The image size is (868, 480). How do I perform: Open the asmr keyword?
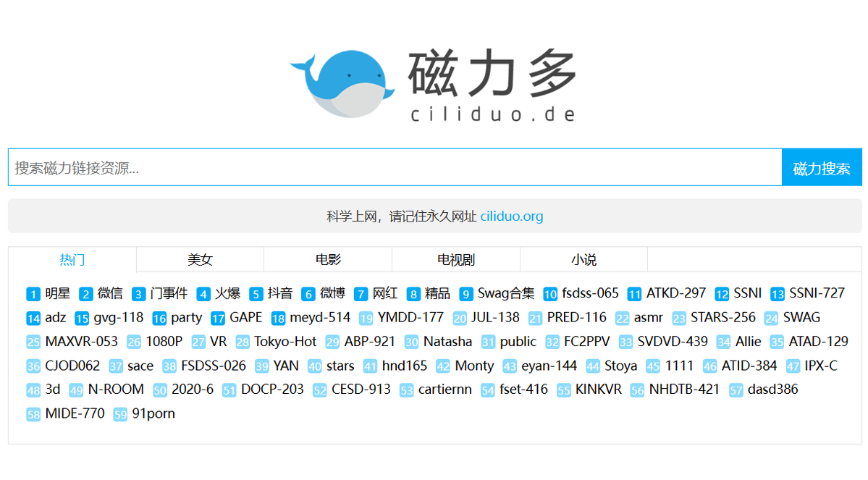(x=649, y=318)
